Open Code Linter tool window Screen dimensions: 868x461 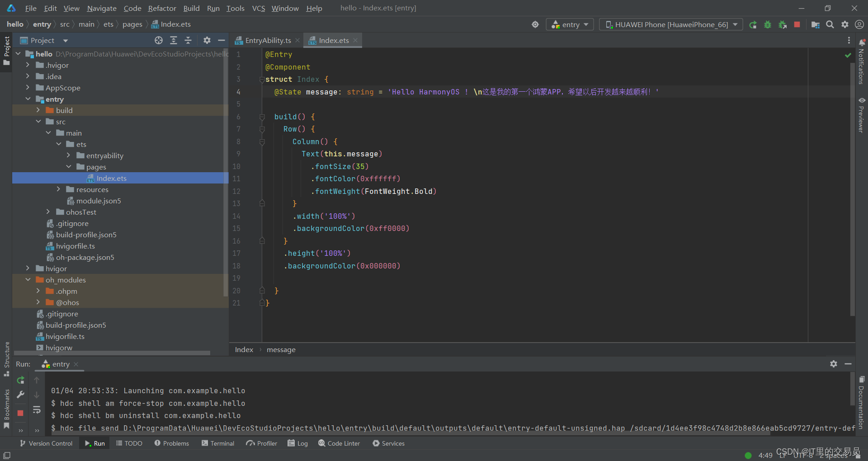point(339,443)
